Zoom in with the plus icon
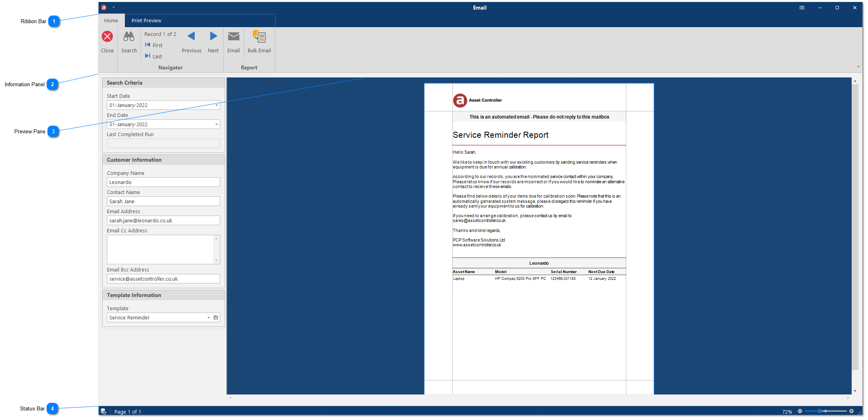This screenshot has height=420, width=868. click(x=851, y=411)
